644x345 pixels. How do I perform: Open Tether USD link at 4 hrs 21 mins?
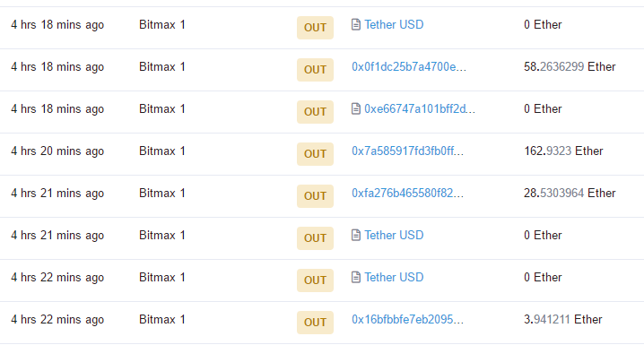(x=394, y=235)
